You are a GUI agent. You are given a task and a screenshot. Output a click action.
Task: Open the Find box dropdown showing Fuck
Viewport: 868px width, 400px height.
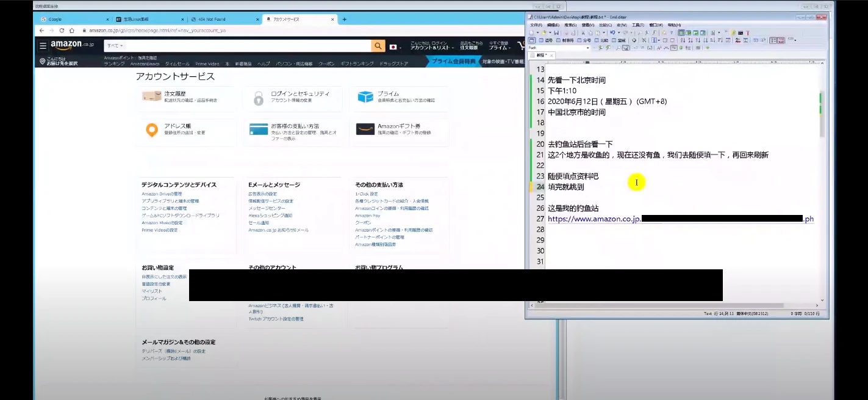pyautogui.click(x=588, y=48)
